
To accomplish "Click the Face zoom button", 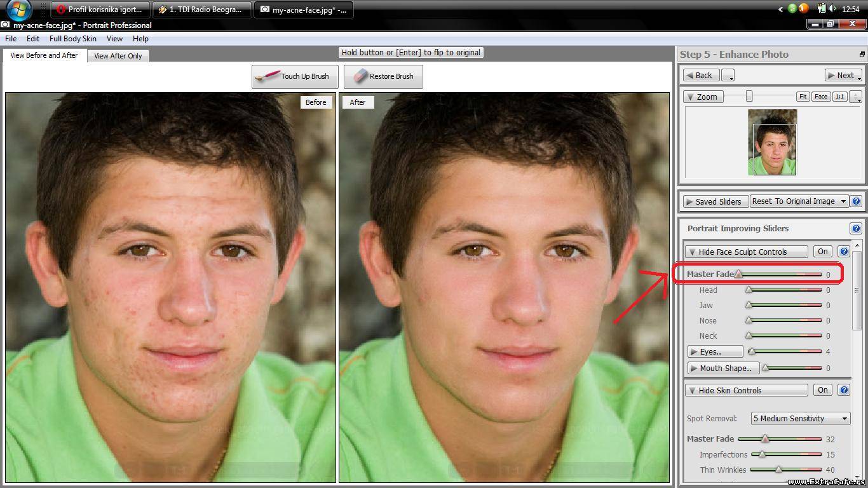I will (821, 97).
